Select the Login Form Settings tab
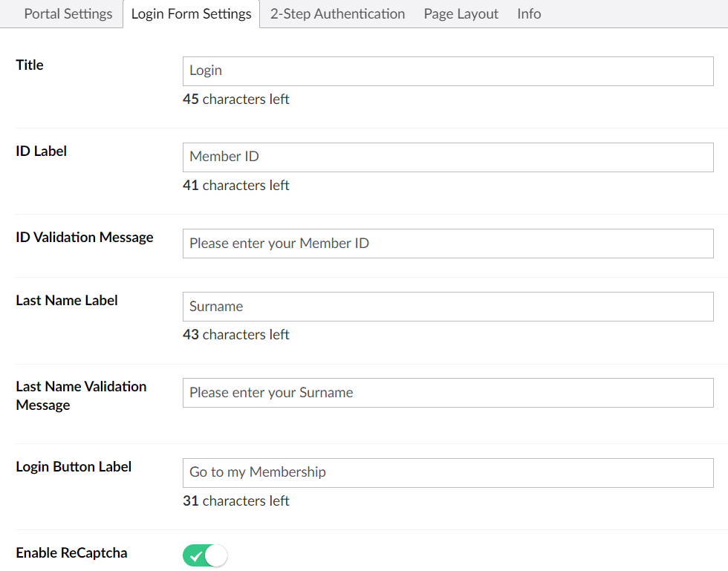 [x=191, y=13]
